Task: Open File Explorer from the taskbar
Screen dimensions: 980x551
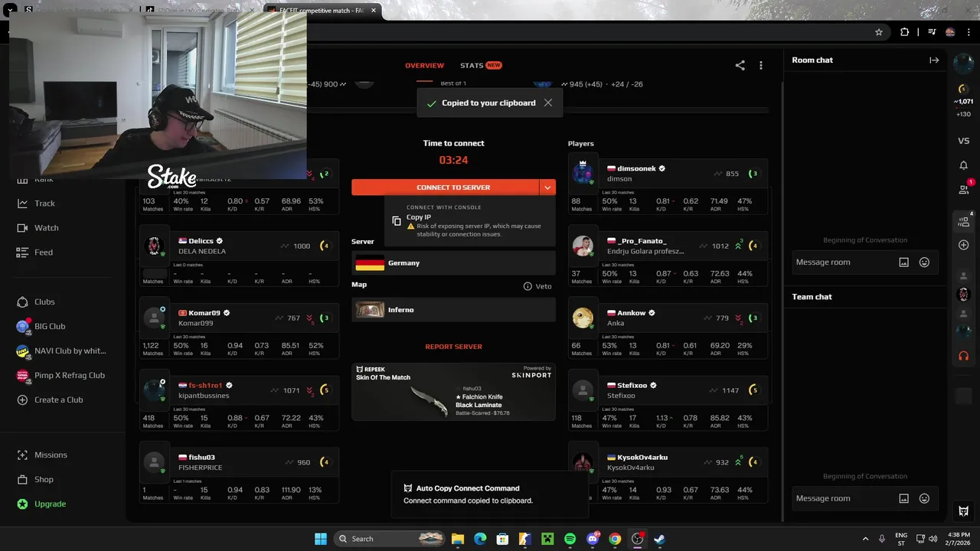Action: [x=458, y=539]
